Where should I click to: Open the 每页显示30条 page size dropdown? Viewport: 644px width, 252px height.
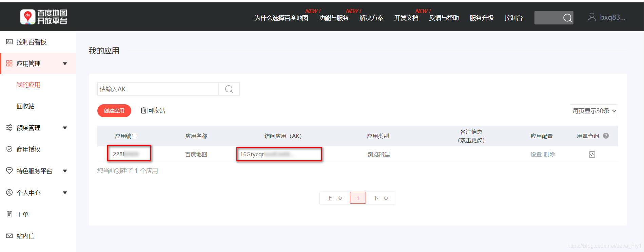[x=594, y=111]
